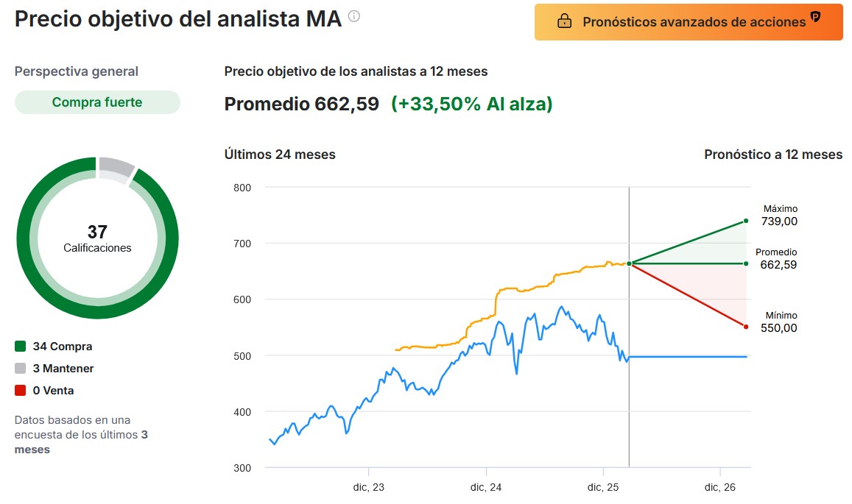Select the 0 Venta legend label
The height and width of the screenshot is (504, 852).
[53, 391]
